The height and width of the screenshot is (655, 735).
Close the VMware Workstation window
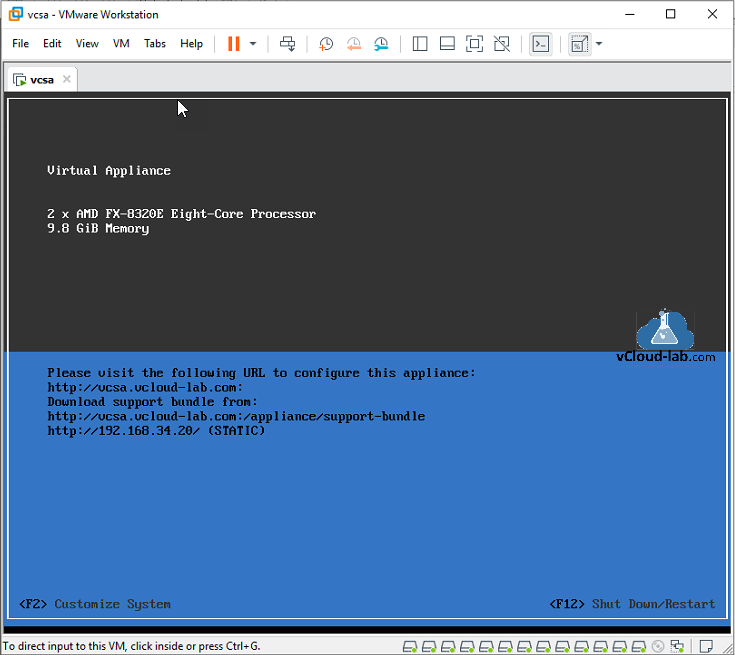(x=712, y=15)
